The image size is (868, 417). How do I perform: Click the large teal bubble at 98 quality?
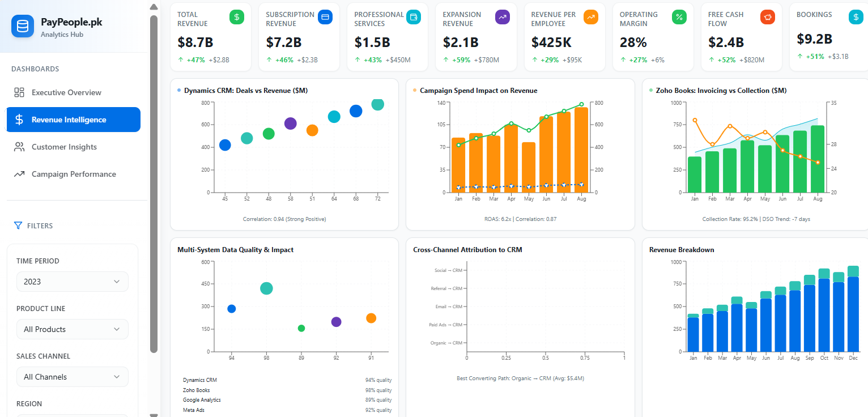[x=266, y=288]
